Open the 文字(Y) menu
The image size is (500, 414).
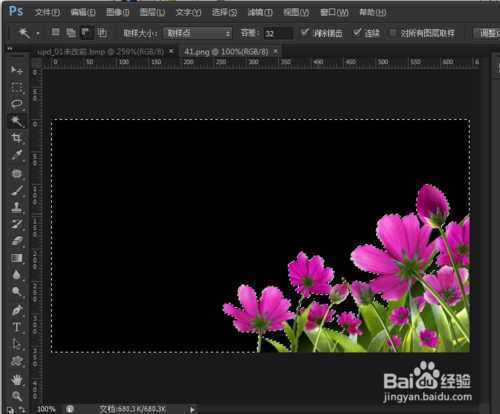188,13
